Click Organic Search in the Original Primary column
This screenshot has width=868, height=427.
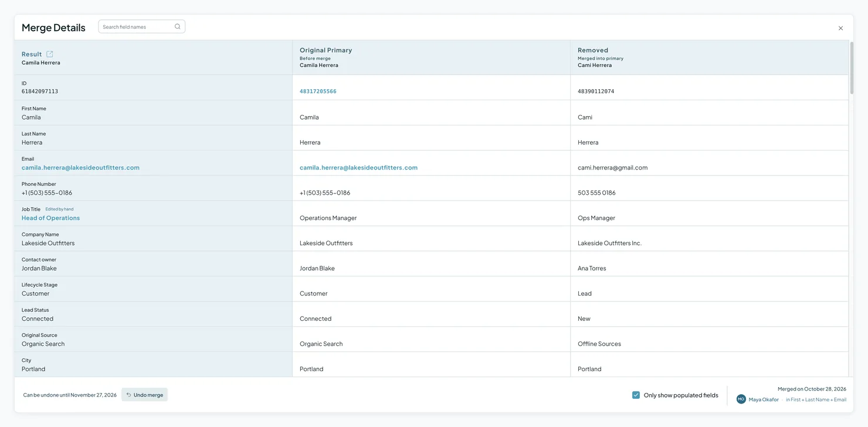321,344
